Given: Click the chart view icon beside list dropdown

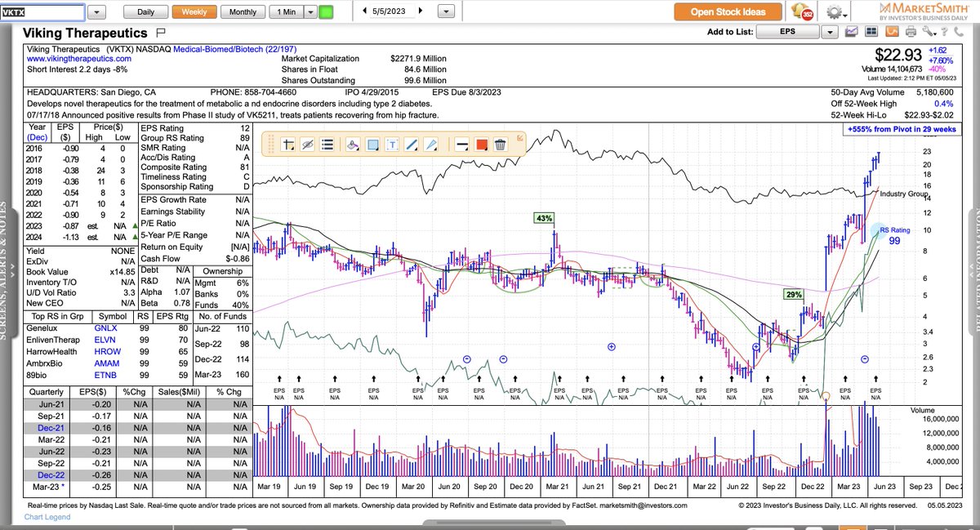Looking at the screenshot, I should 852,32.
